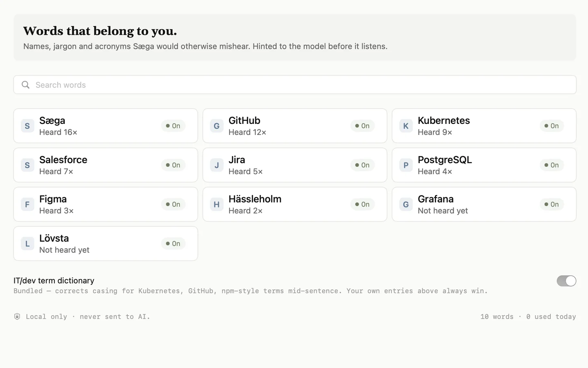Click the 'Heard 7×' count
The image size is (588, 368).
pyautogui.click(x=56, y=172)
